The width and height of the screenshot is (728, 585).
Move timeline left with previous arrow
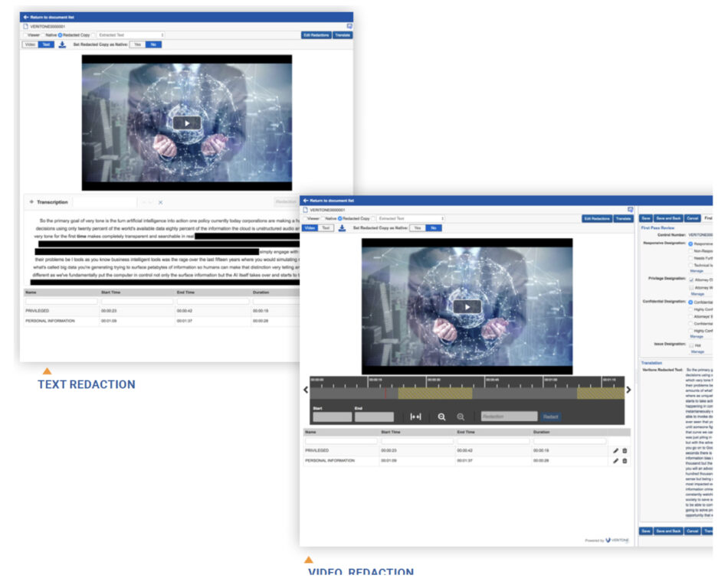pyautogui.click(x=306, y=390)
